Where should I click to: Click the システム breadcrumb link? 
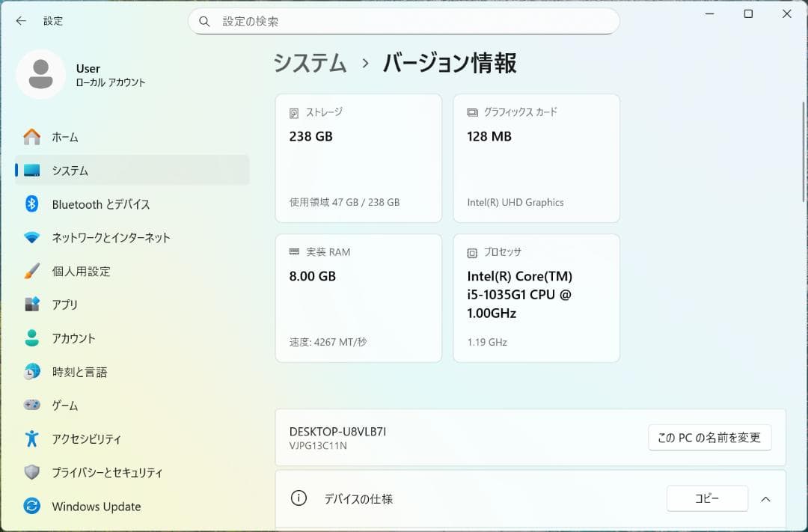[310, 64]
